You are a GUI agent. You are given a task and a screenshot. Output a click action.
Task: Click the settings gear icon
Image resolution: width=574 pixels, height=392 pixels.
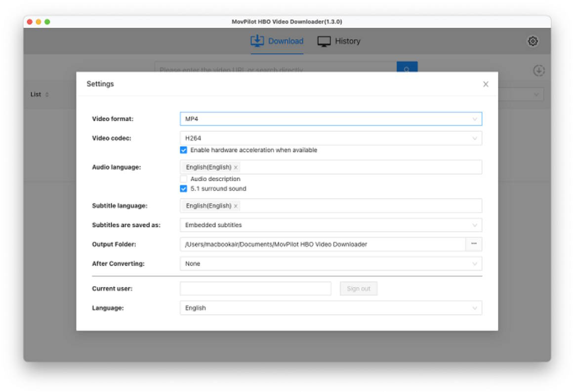pyautogui.click(x=533, y=41)
